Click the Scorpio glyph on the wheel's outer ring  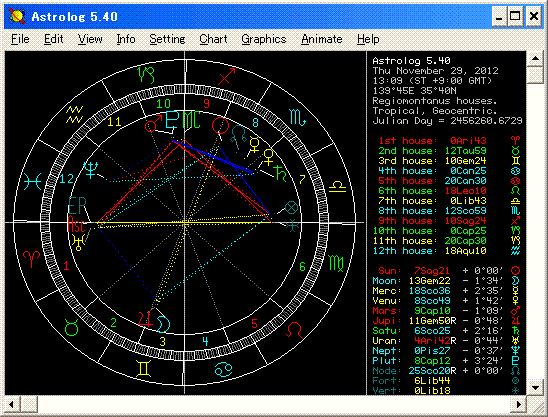click(x=297, y=118)
